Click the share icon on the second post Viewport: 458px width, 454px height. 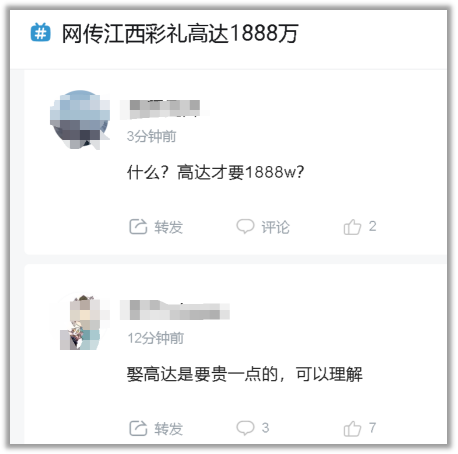point(138,428)
